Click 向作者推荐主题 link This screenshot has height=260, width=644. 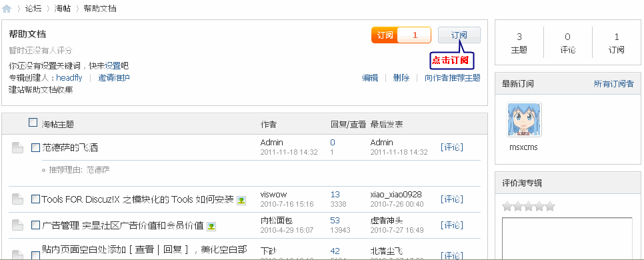453,77
